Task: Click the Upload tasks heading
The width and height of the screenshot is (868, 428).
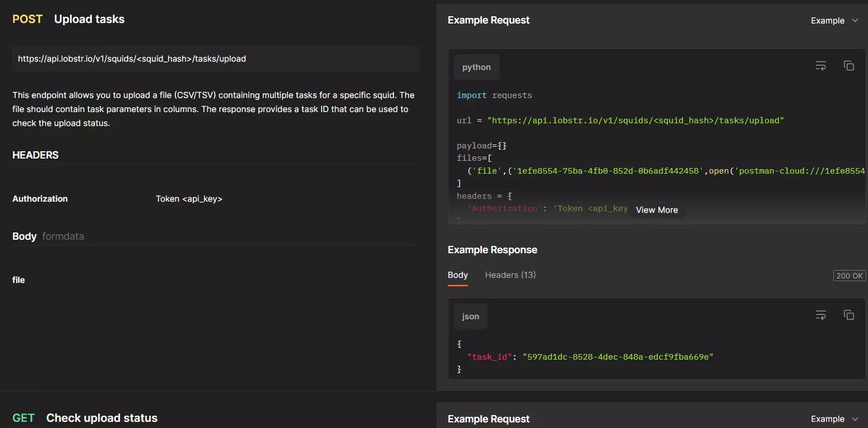Action: (x=89, y=19)
